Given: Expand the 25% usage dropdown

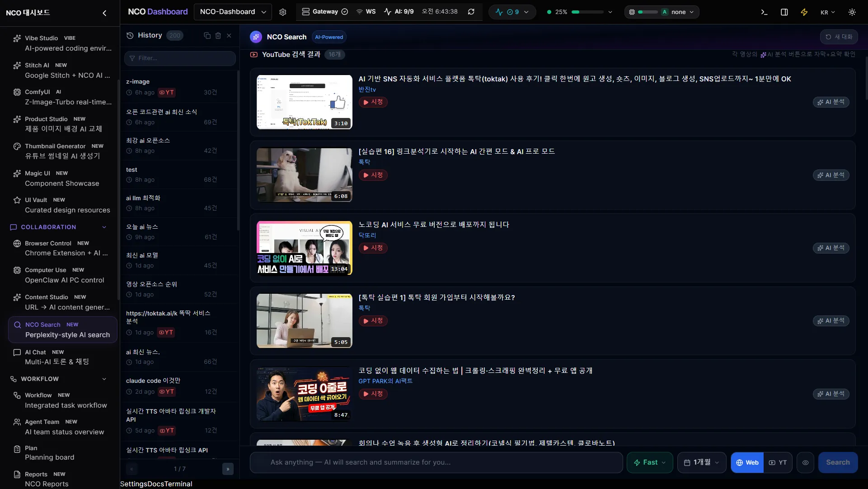Looking at the screenshot, I should point(610,12).
